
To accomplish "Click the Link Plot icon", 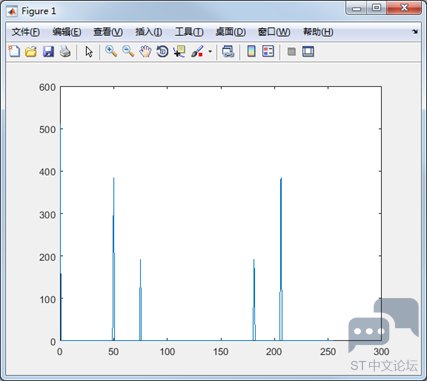I will pos(228,52).
